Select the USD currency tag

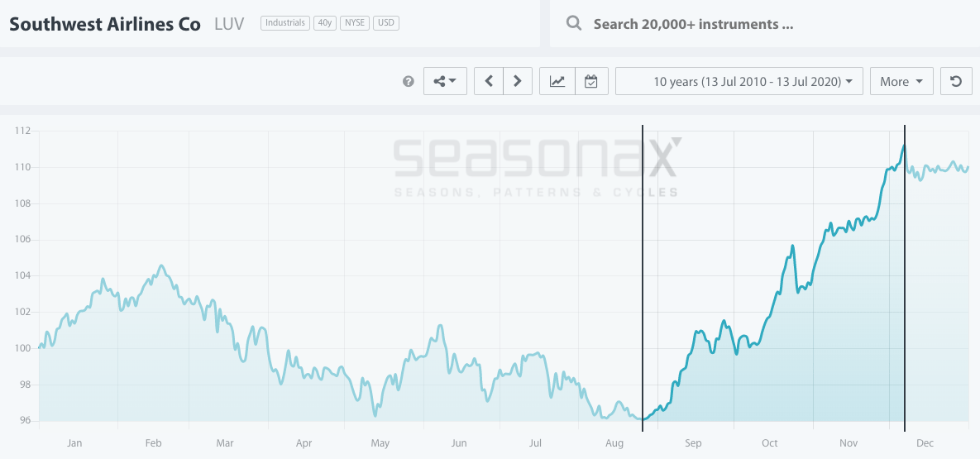[385, 23]
